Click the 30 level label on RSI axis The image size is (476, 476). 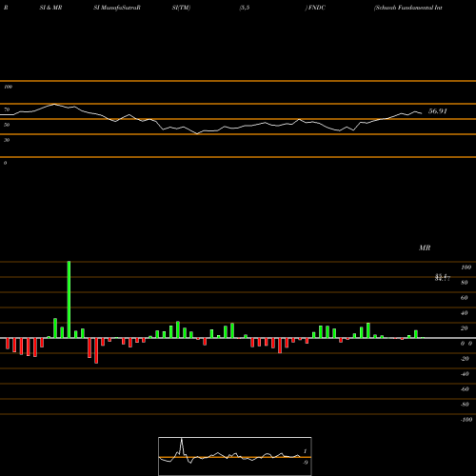point(7,140)
